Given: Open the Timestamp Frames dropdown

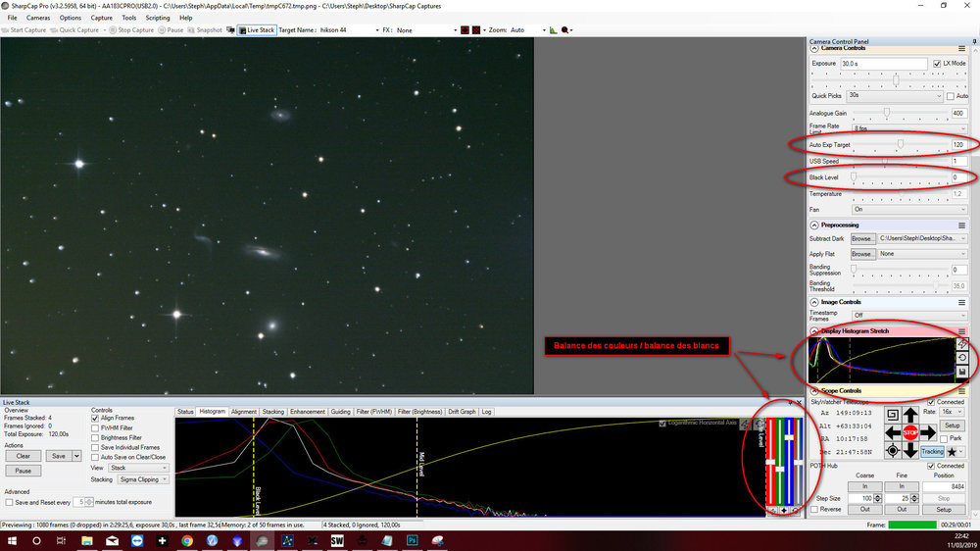Looking at the screenshot, I should click(909, 316).
